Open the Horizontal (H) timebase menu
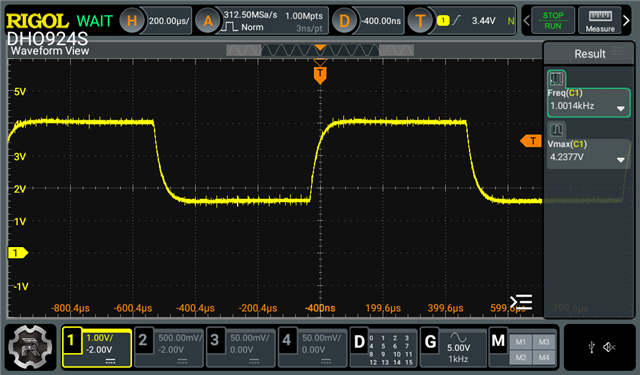The image size is (640, 375). coord(132,20)
